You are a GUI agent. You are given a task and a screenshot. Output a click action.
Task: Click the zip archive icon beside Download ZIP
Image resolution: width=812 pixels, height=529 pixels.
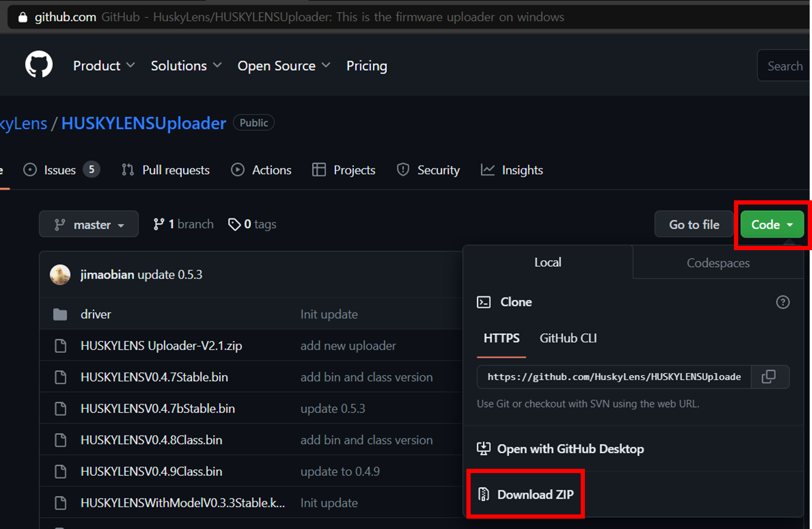click(x=484, y=494)
